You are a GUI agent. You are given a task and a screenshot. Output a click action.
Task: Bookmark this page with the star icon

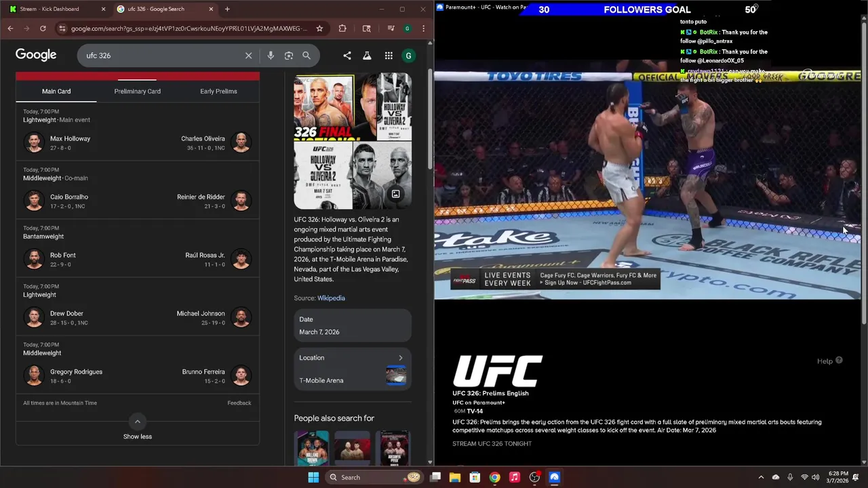click(319, 28)
